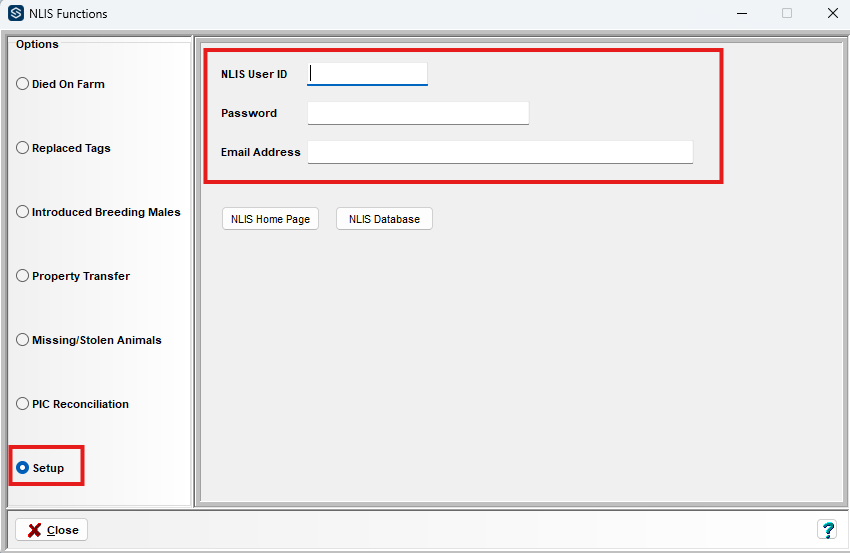
Task: Click the Email Address label text
Action: click(x=260, y=152)
